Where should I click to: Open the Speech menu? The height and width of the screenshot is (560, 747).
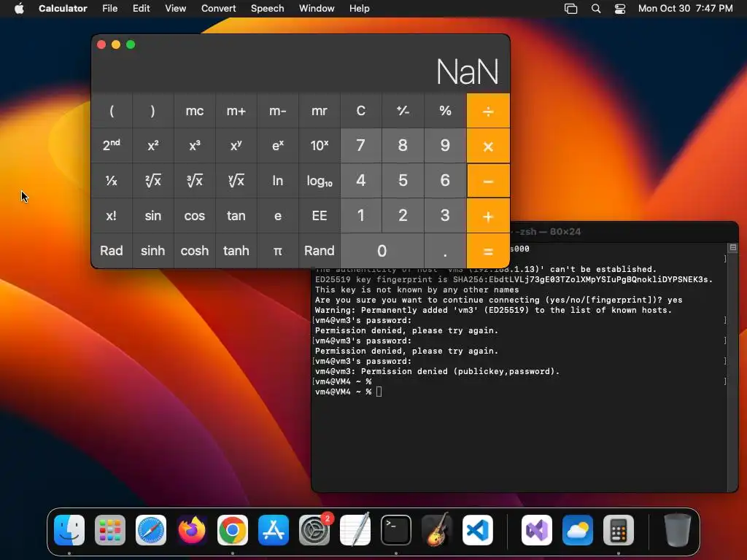(x=267, y=8)
